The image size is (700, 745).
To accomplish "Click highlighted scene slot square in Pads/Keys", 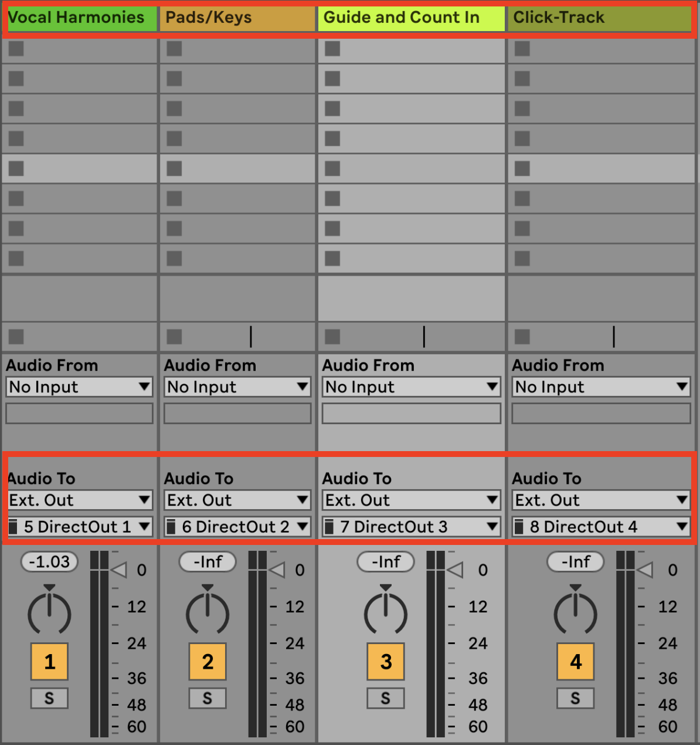I will pos(174,168).
